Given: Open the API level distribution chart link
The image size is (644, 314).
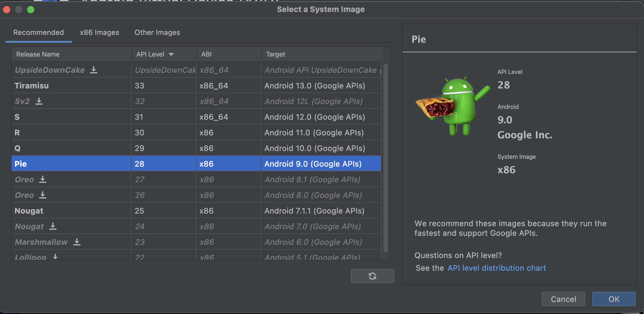Looking at the screenshot, I should pyautogui.click(x=497, y=268).
